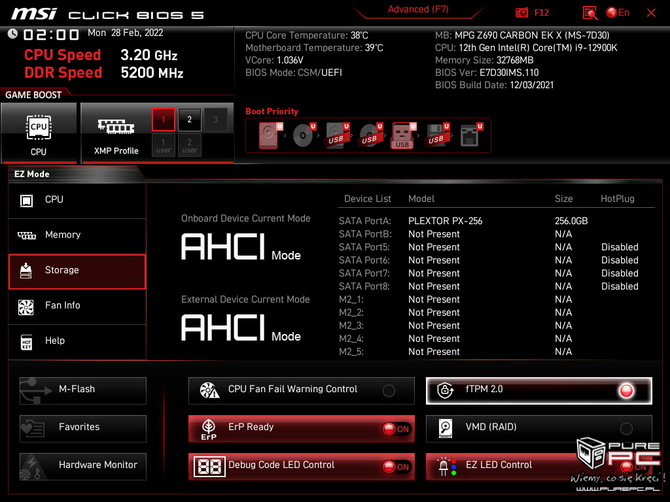This screenshot has height=502, width=670.
Task: Click the HotPlug column header
Action: click(617, 199)
